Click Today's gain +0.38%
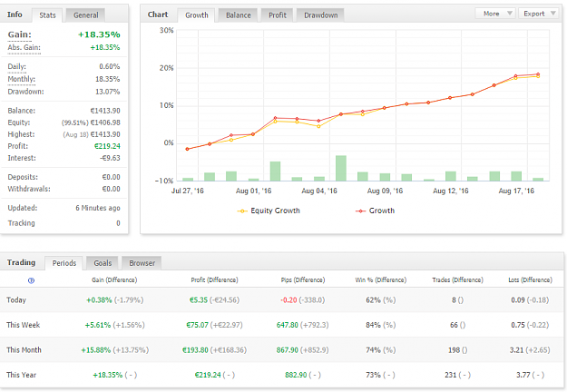567x392 pixels. (99, 299)
